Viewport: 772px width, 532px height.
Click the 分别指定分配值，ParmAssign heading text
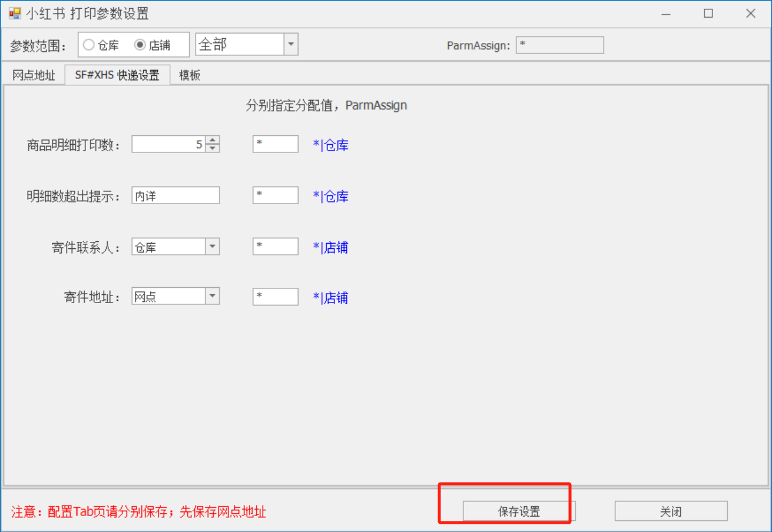tap(327, 106)
